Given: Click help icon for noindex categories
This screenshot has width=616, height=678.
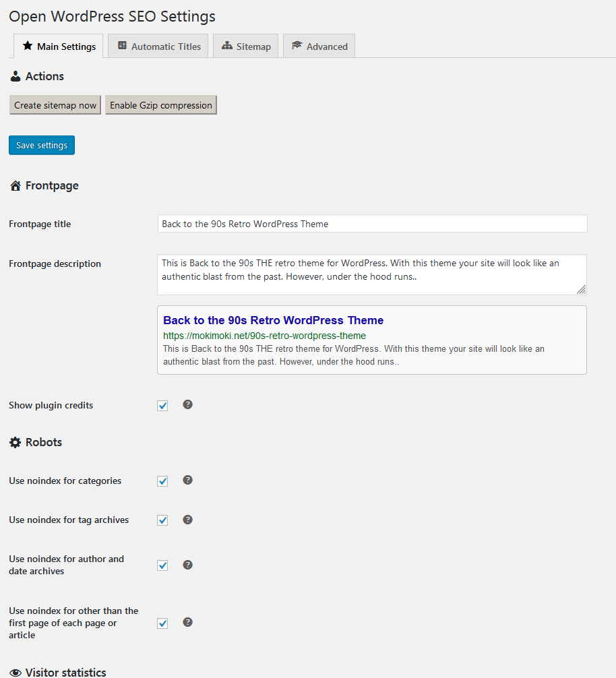Looking at the screenshot, I should (x=188, y=480).
